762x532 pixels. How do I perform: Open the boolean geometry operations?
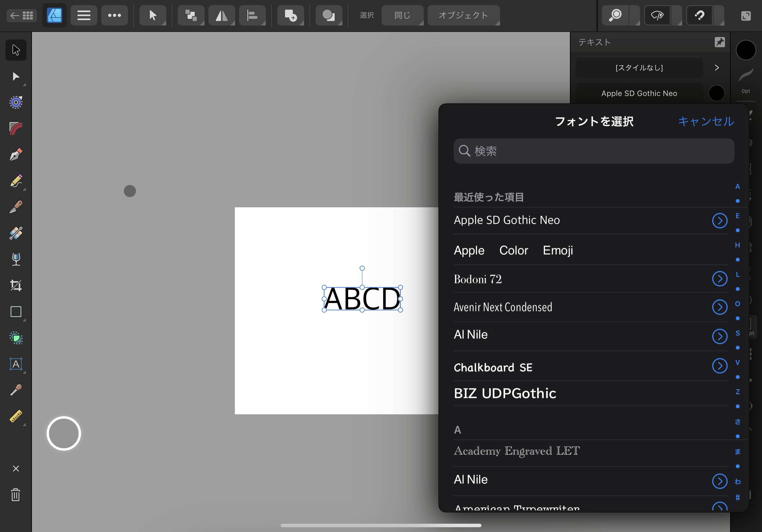tap(329, 15)
